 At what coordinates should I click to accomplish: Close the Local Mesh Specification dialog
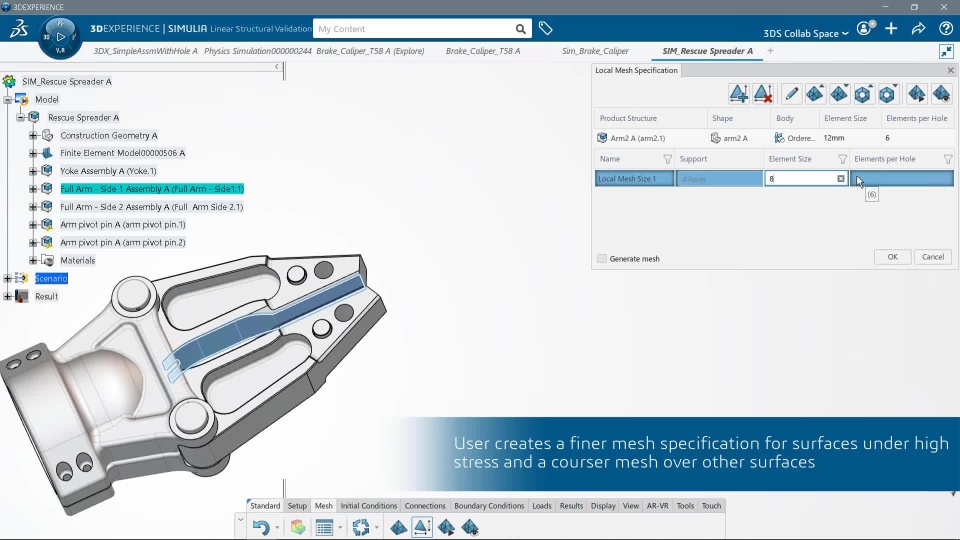point(950,70)
